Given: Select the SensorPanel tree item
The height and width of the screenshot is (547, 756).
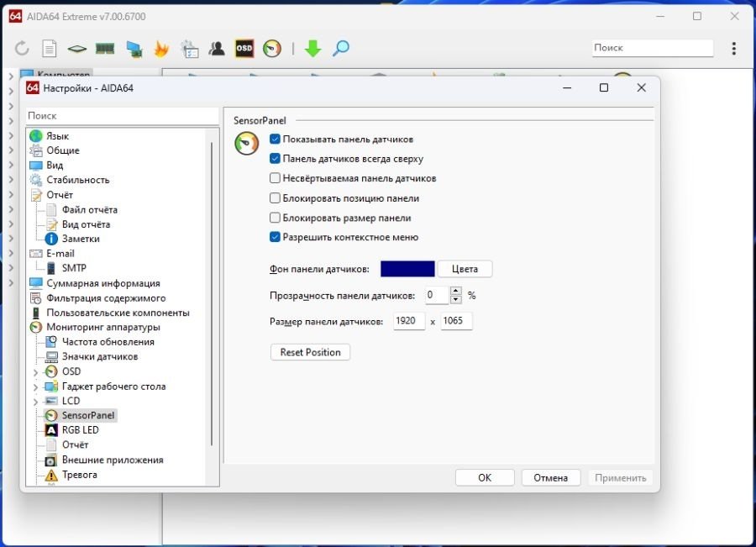Looking at the screenshot, I should (87, 415).
